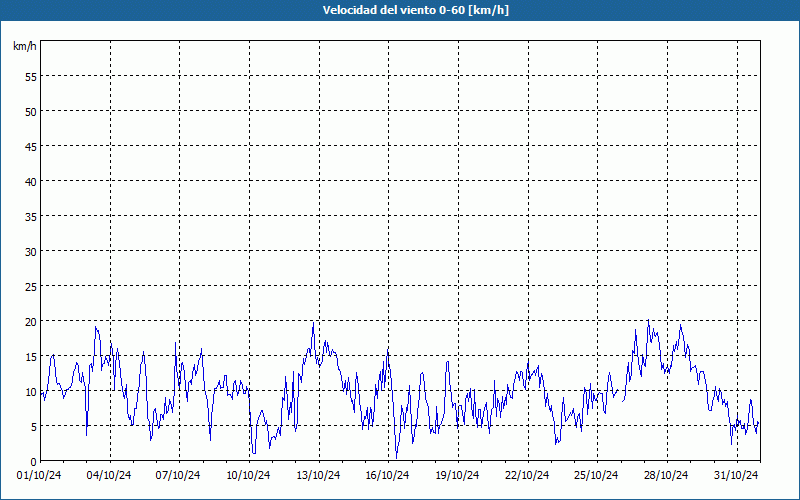
Task: Click the 45 value on the y-axis
Action: pyautogui.click(x=31, y=147)
